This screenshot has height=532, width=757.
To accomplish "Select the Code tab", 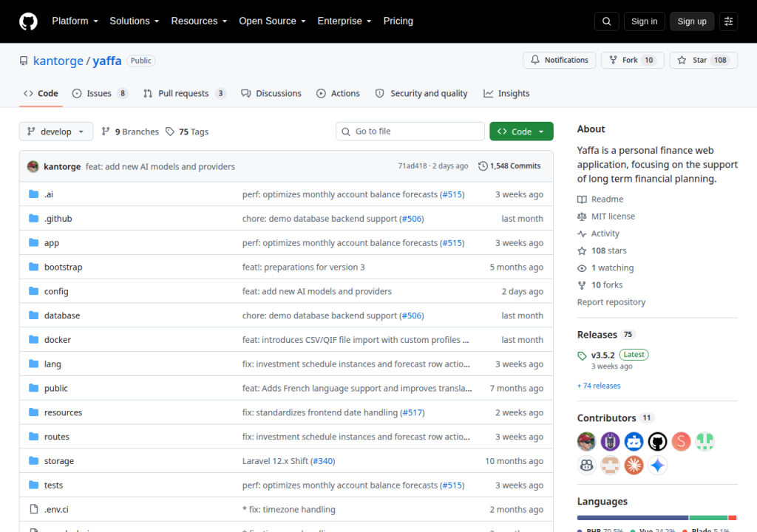I will (x=41, y=94).
